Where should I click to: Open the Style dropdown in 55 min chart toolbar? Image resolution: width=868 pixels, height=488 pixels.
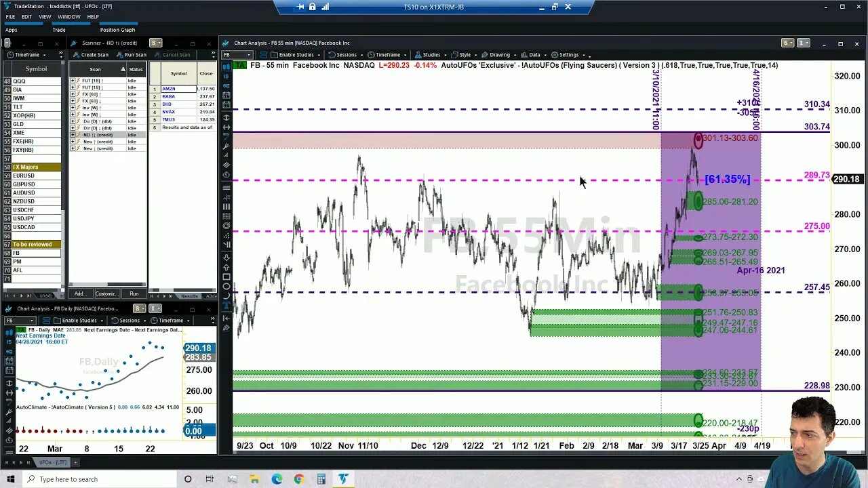pos(465,55)
